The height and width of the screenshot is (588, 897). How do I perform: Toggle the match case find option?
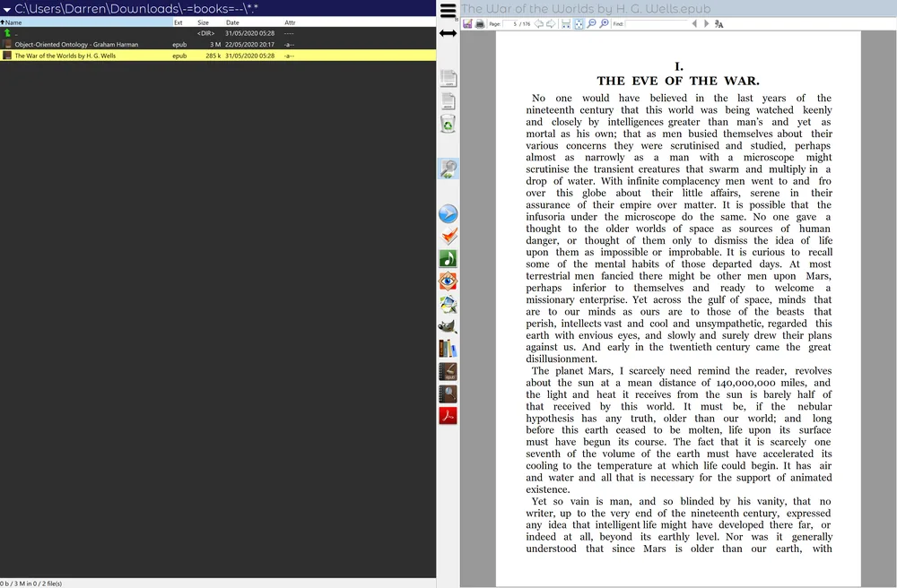pyautogui.click(x=719, y=24)
